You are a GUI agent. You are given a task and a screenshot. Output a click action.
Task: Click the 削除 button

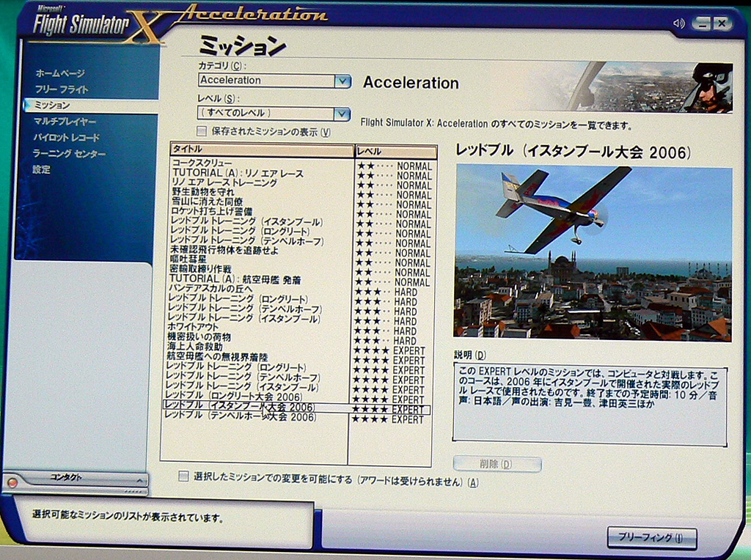point(497,464)
